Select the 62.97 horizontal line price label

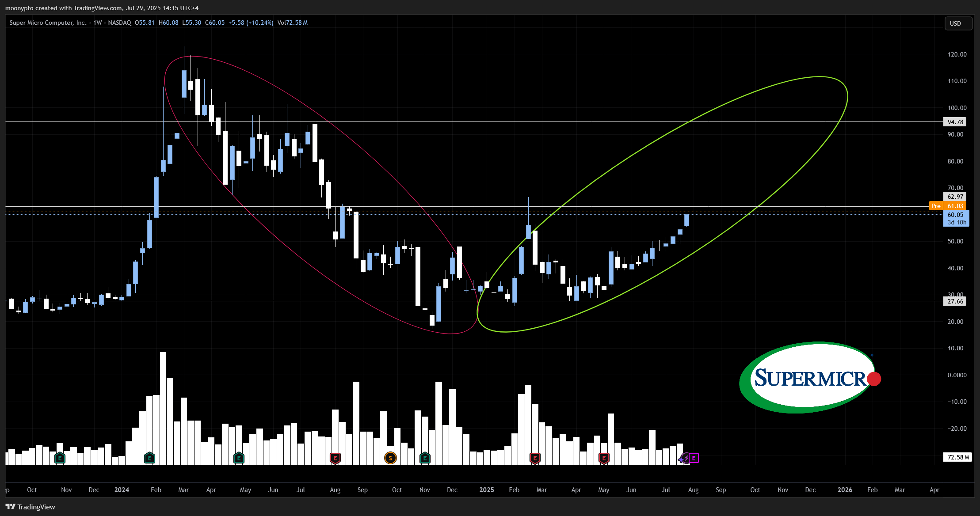click(955, 197)
